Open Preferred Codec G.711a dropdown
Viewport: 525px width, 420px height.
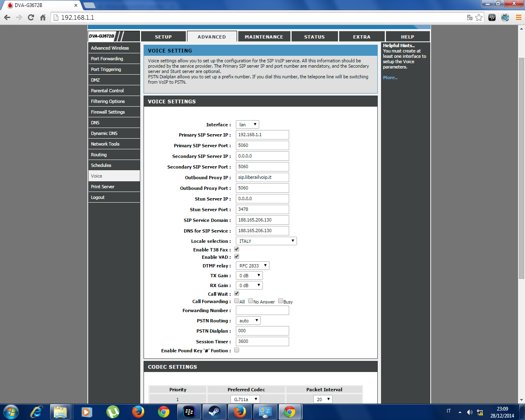tap(245, 399)
